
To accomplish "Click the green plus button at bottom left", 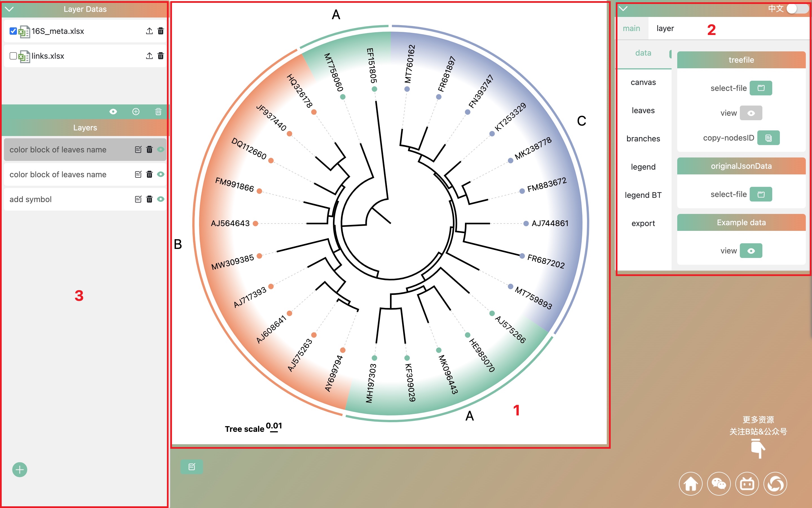I will [20, 470].
